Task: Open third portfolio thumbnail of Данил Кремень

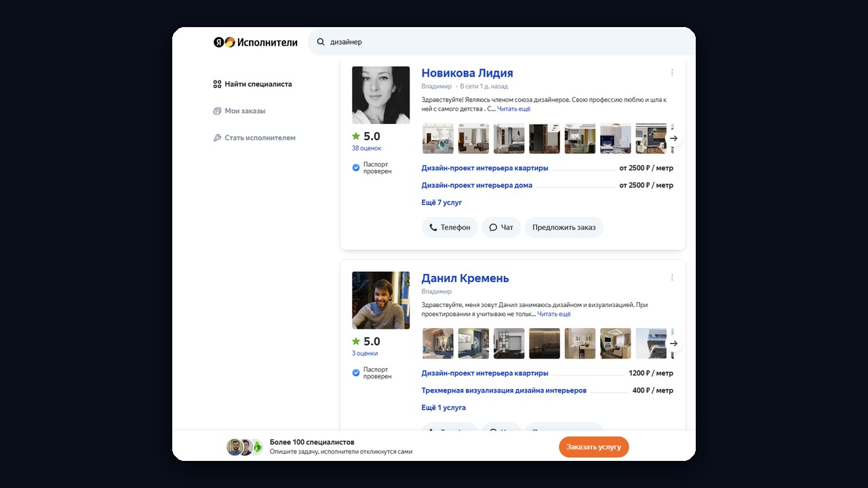Action: pos(509,344)
